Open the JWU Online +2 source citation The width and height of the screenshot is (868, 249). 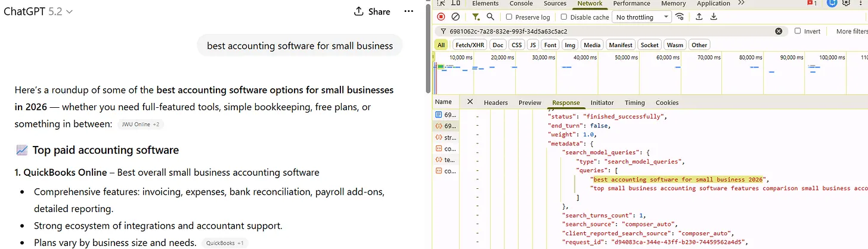click(140, 125)
